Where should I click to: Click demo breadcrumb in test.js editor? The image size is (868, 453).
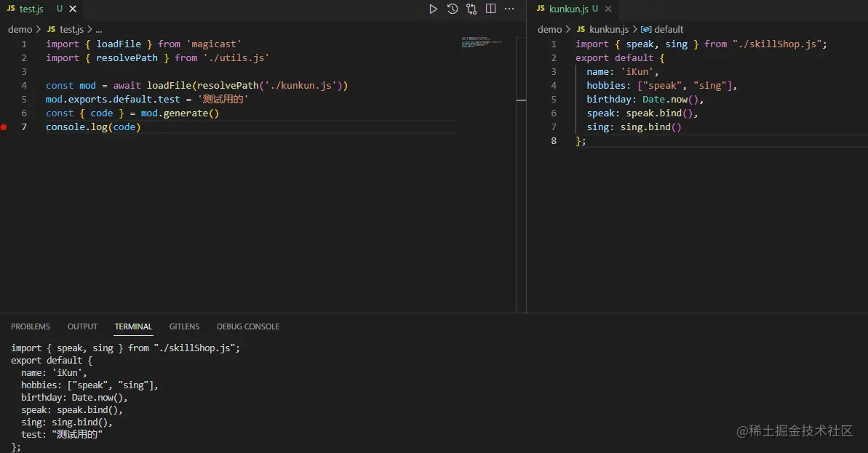click(x=20, y=29)
